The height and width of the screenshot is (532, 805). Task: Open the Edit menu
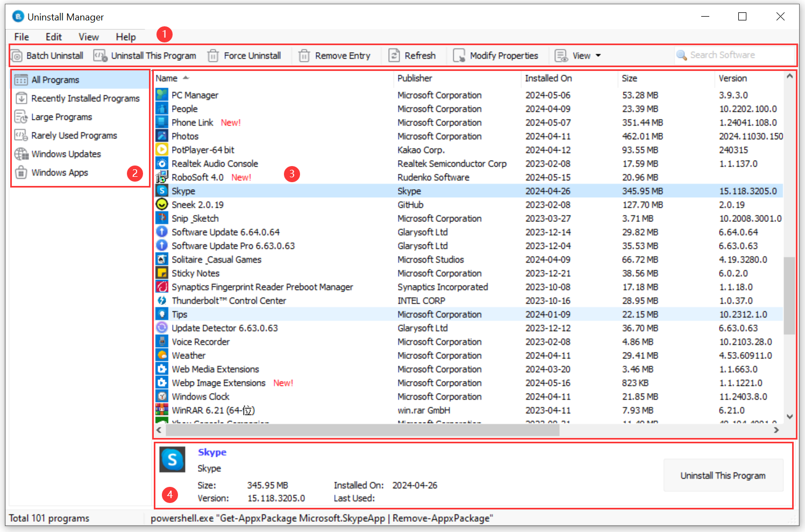[x=53, y=37]
